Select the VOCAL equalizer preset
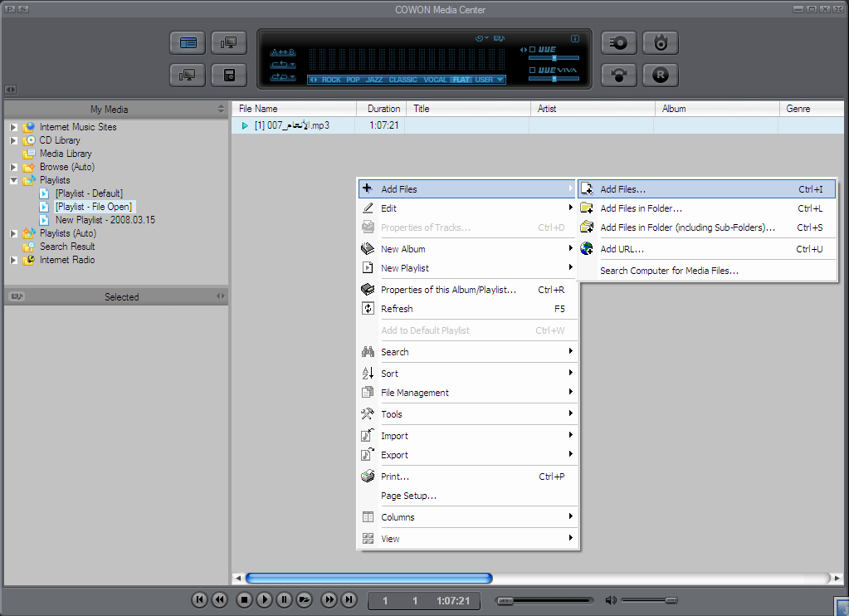 (436, 80)
